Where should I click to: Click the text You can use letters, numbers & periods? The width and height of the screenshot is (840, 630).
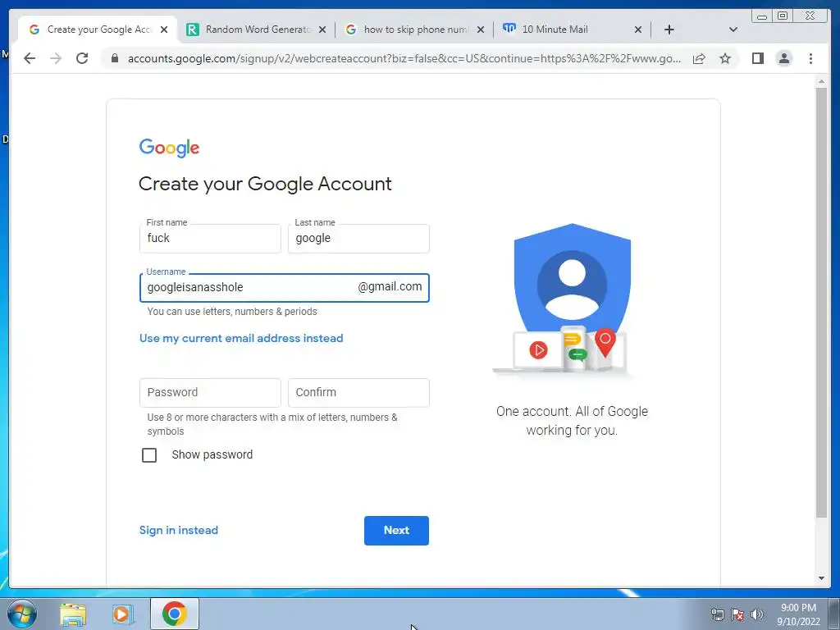pos(232,312)
